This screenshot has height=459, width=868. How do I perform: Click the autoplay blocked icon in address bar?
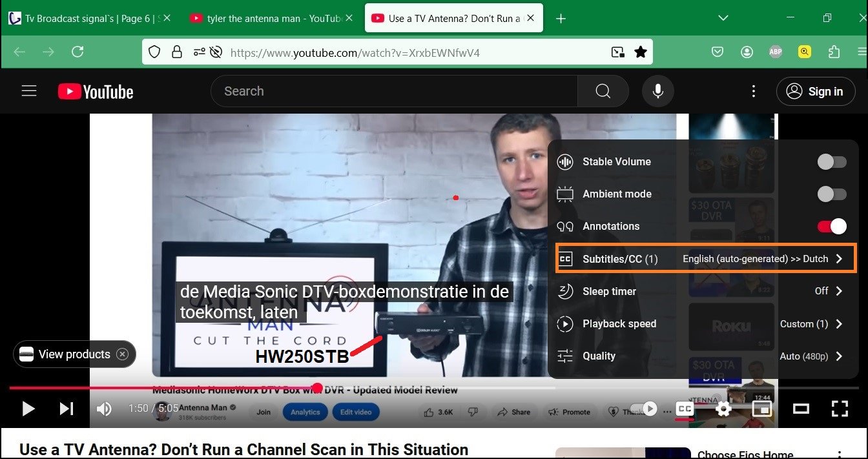pyautogui.click(x=216, y=52)
